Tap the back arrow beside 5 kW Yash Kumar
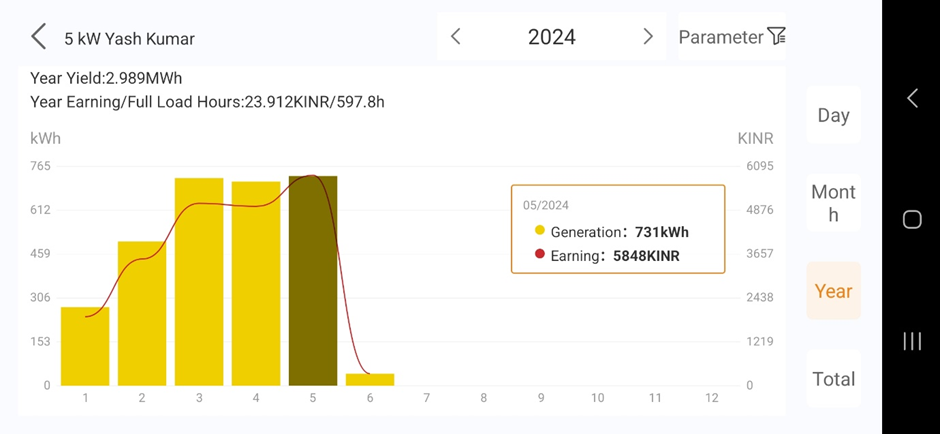Image resolution: width=940 pixels, height=434 pixels. coord(38,38)
